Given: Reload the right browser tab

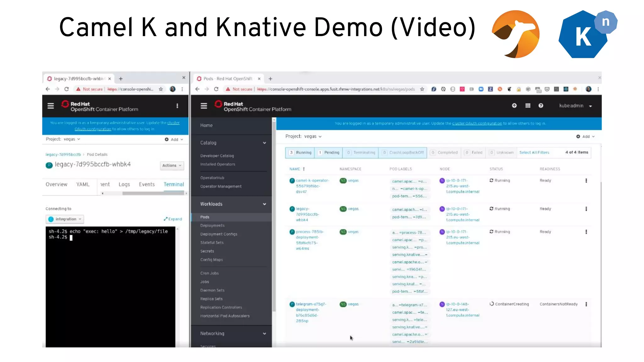Looking at the screenshot, I should 216,89.
